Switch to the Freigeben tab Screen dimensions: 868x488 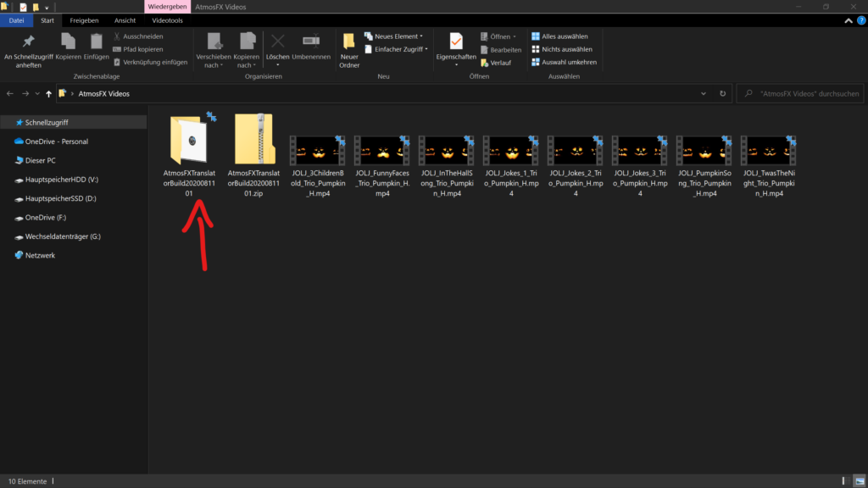coord(84,20)
